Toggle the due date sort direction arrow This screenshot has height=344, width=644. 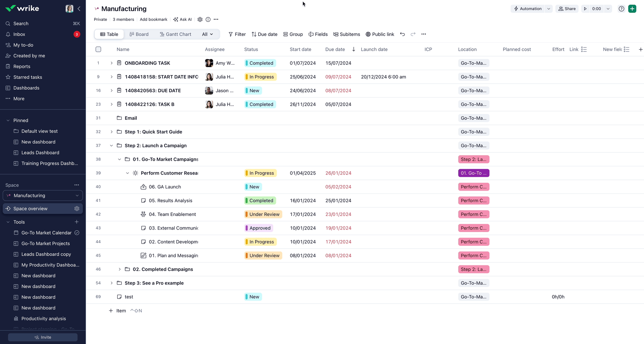[x=353, y=49]
